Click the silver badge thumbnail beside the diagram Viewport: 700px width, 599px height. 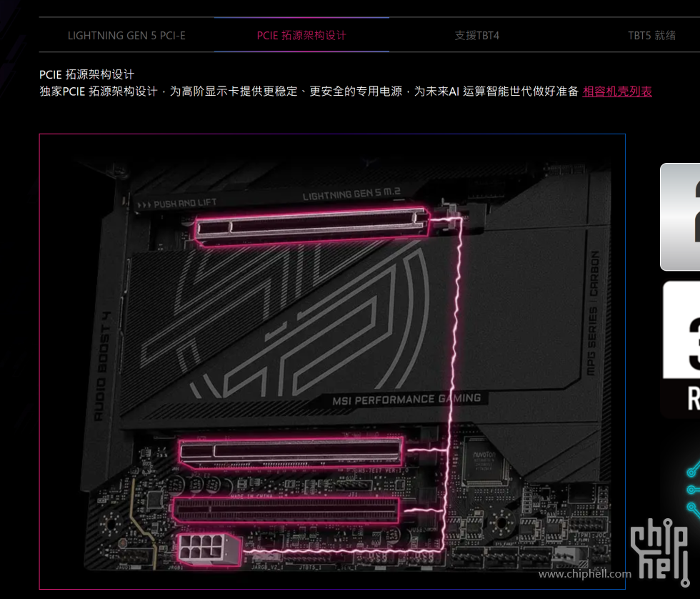[680, 217]
